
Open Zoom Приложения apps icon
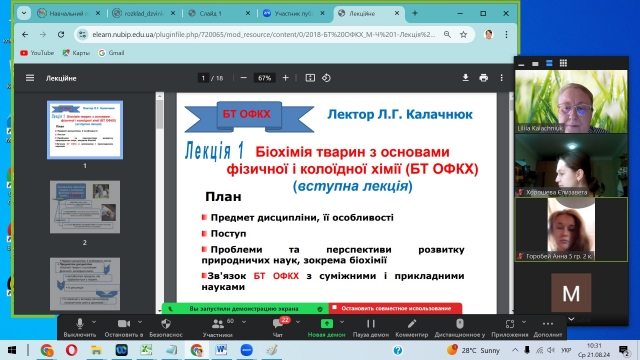[510, 328]
